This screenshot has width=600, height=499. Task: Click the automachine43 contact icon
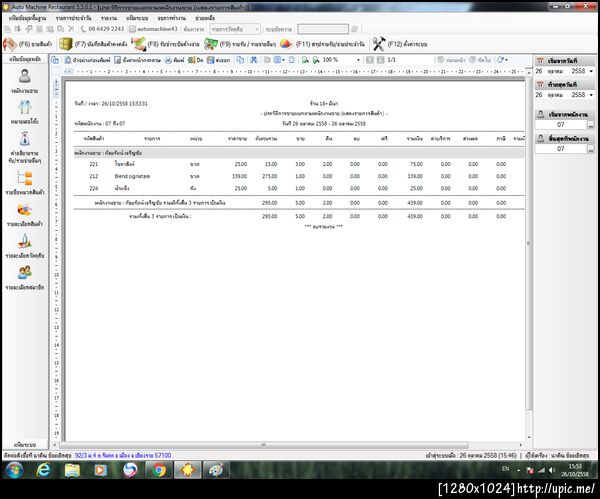pos(132,29)
